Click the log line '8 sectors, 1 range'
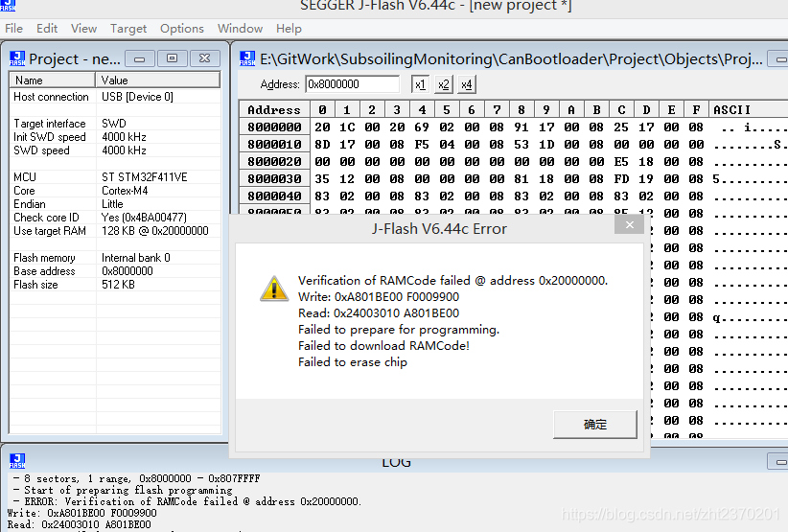The height and width of the screenshot is (532, 788). pos(137,478)
